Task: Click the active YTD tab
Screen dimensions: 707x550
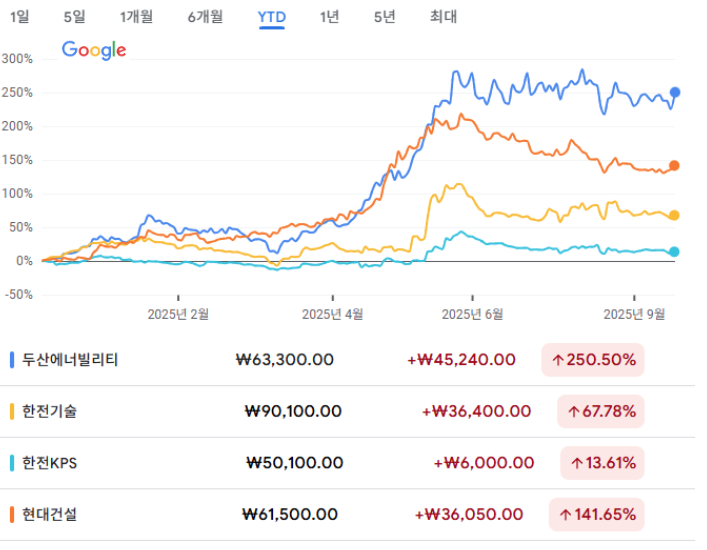Action: [x=271, y=17]
